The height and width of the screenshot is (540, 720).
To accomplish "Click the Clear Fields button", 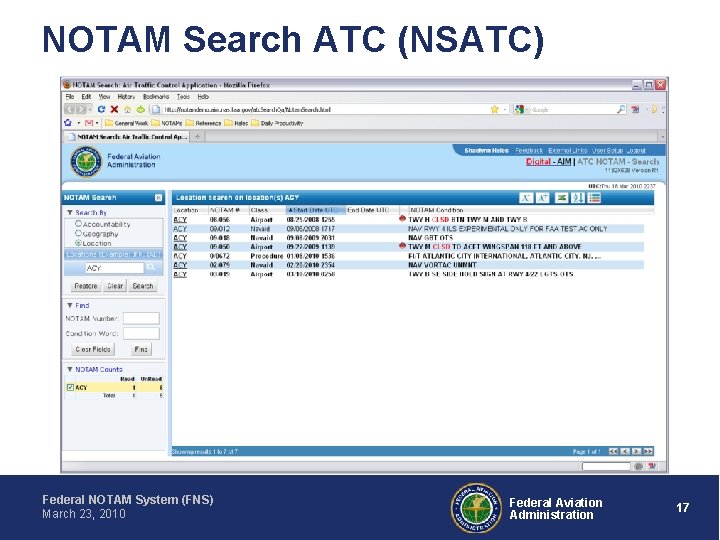I will coord(93,349).
